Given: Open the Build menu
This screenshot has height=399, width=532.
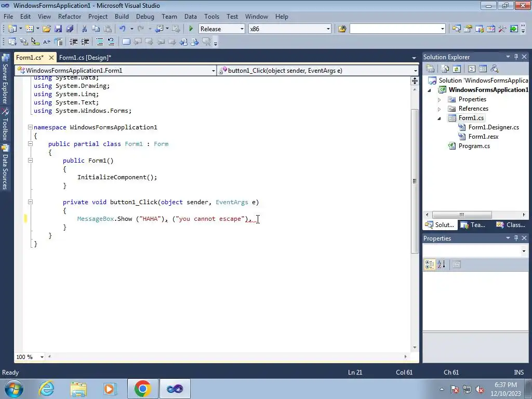Looking at the screenshot, I should click(x=122, y=16).
